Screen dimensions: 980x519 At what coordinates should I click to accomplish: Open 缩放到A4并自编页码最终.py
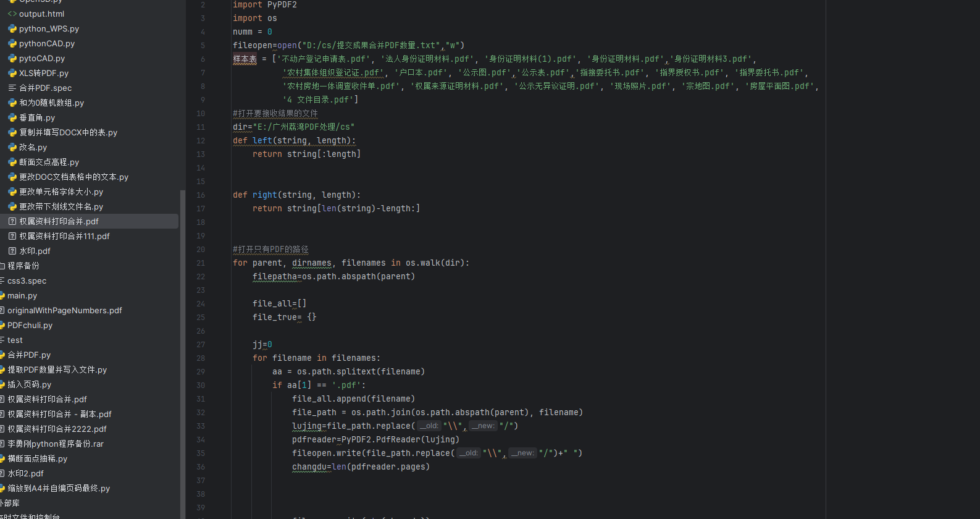pyautogui.click(x=59, y=488)
